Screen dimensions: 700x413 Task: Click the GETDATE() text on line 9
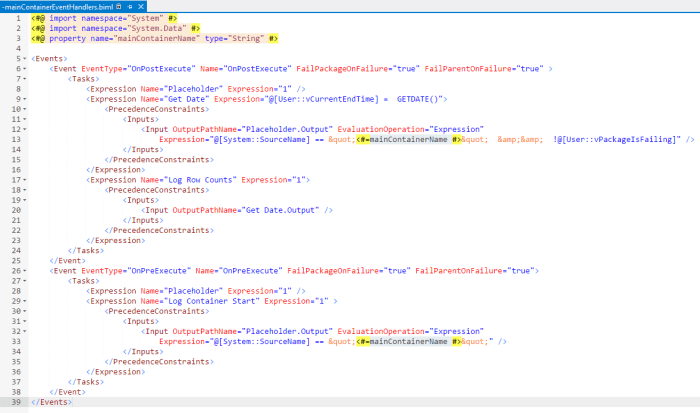[x=417, y=99]
